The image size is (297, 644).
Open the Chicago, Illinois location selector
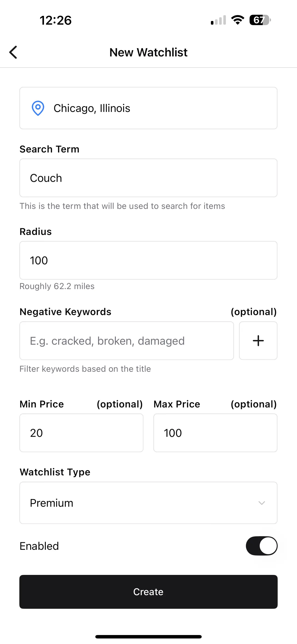point(148,108)
